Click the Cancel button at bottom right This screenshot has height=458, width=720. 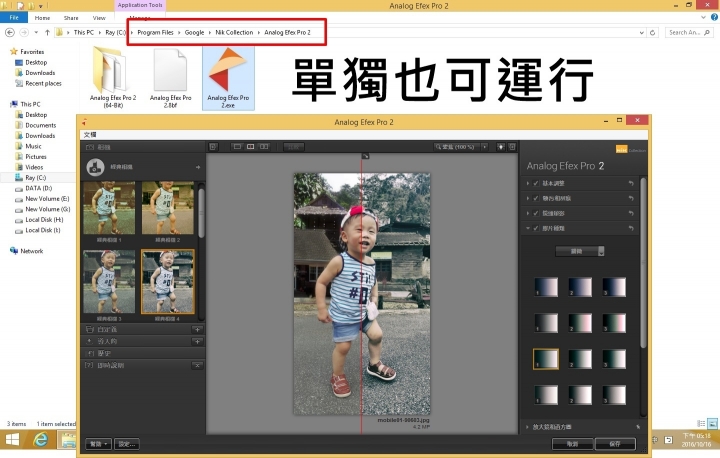[x=572, y=444]
